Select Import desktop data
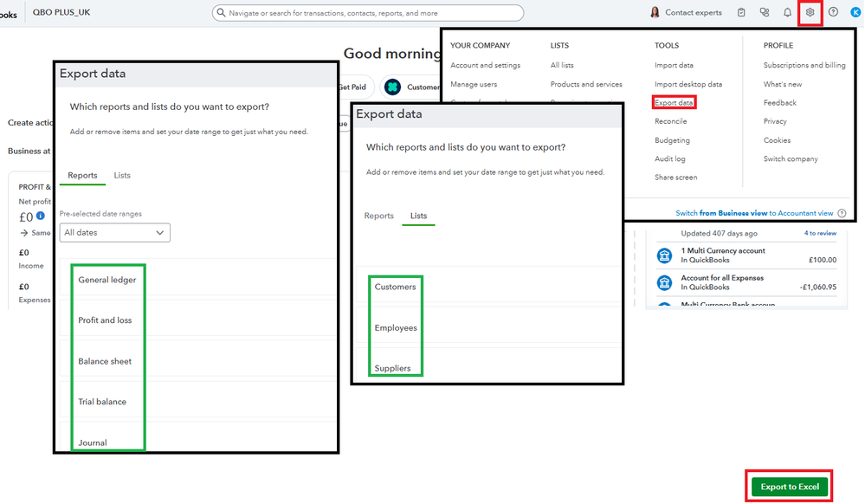 [x=687, y=85]
